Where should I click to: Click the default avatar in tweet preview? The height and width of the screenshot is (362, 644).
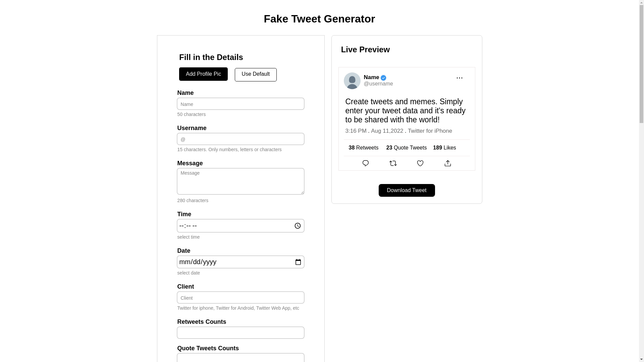pyautogui.click(x=352, y=81)
